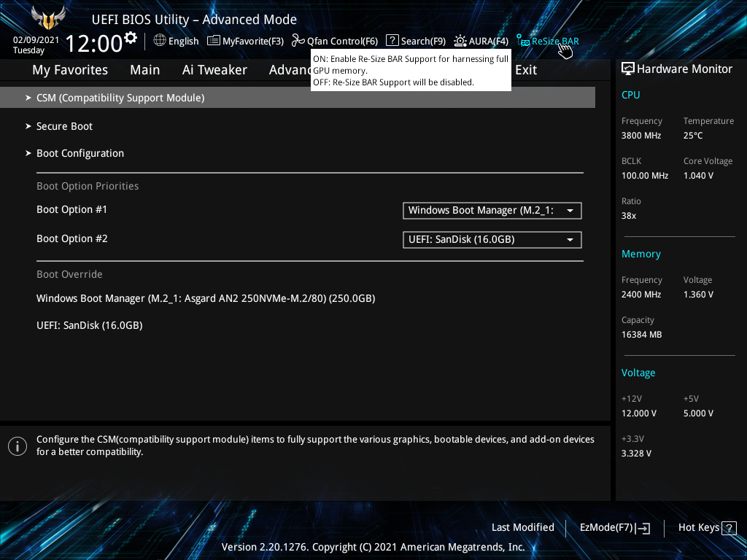The width and height of the screenshot is (747, 560).
Task: Click the gear icon next to the clock
Action: click(x=131, y=37)
